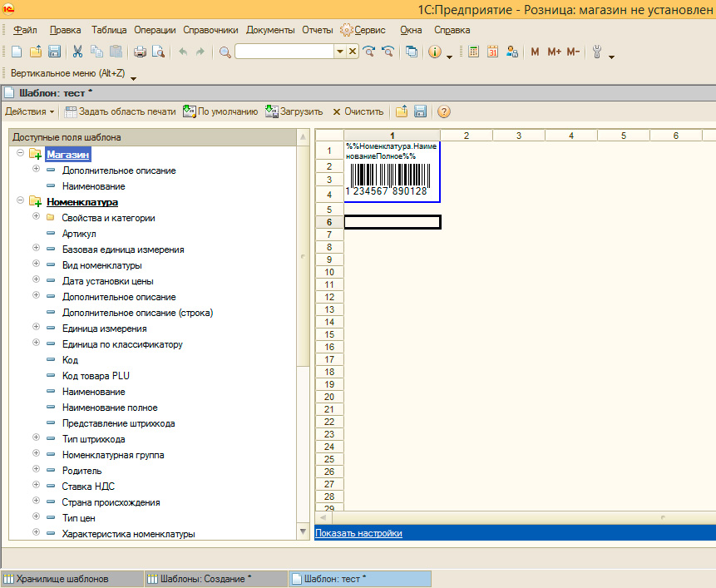Collapse the Магазин tree node
This screenshot has height=588, width=716.
21,155
